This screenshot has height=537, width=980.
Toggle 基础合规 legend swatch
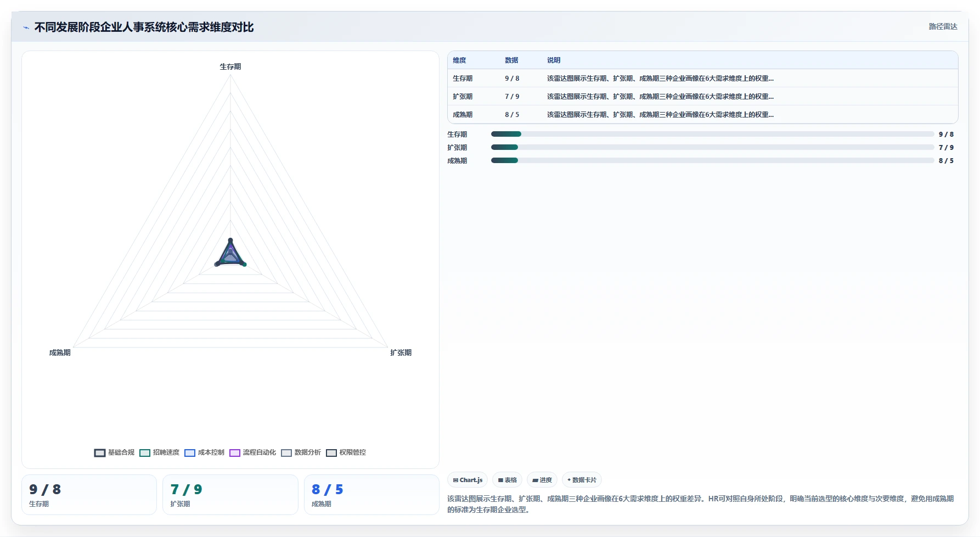click(100, 453)
